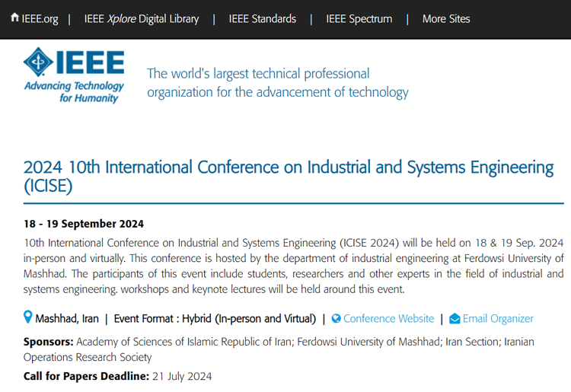
Task: Open the Conference Website link
Action: 388,318
